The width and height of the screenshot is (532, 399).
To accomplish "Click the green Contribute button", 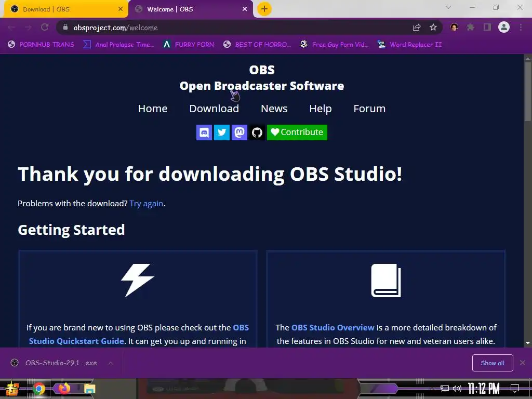I will tap(297, 132).
